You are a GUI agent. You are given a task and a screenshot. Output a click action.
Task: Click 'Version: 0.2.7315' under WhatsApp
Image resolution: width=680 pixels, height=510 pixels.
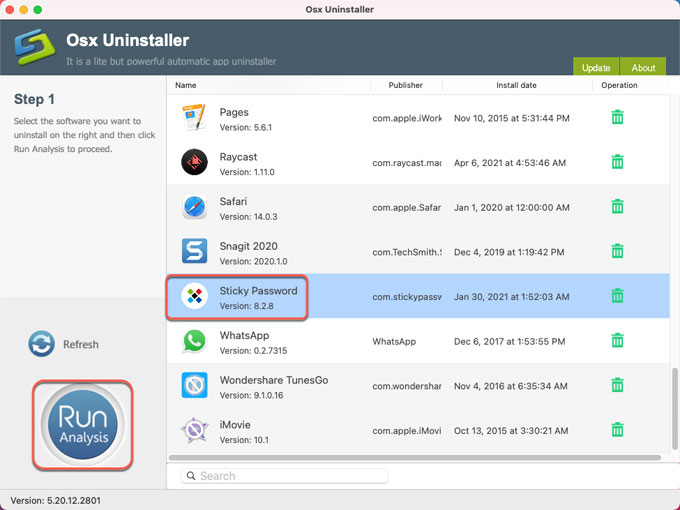click(253, 351)
